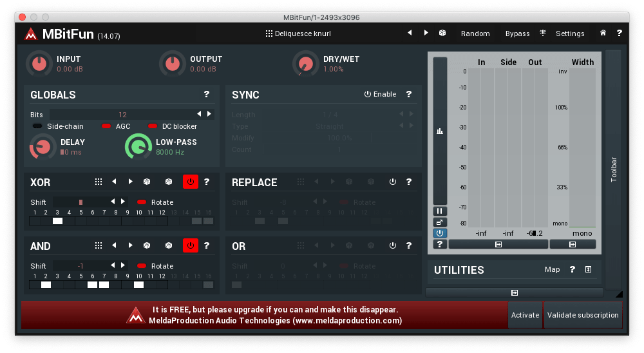The image size is (644, 353).
Task: Click the meter histogram icon
Action: click(x=440, y=131)
